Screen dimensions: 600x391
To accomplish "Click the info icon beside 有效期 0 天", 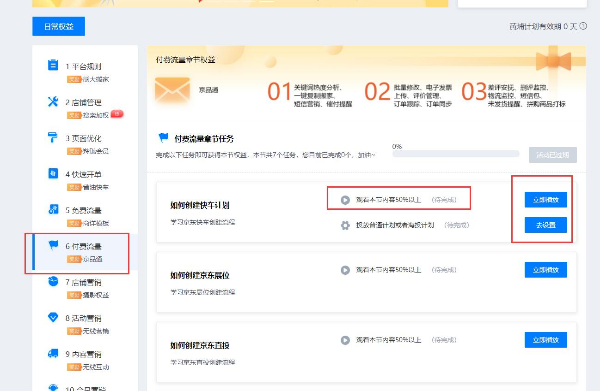I will coord(583,26).
